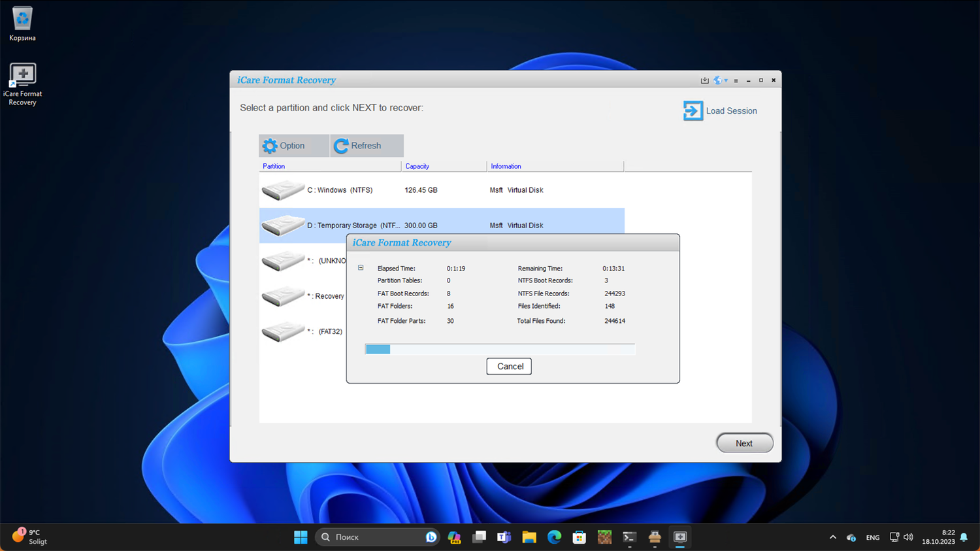Open the Minecraft grass block taskbar icon
Screen dimensions: 980x551
click(604, 537)
